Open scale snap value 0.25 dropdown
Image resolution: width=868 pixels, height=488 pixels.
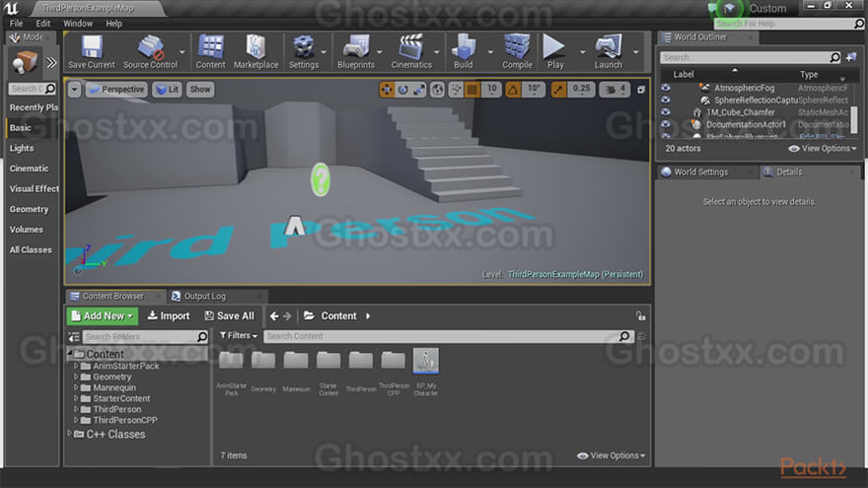tap(581, 89)
